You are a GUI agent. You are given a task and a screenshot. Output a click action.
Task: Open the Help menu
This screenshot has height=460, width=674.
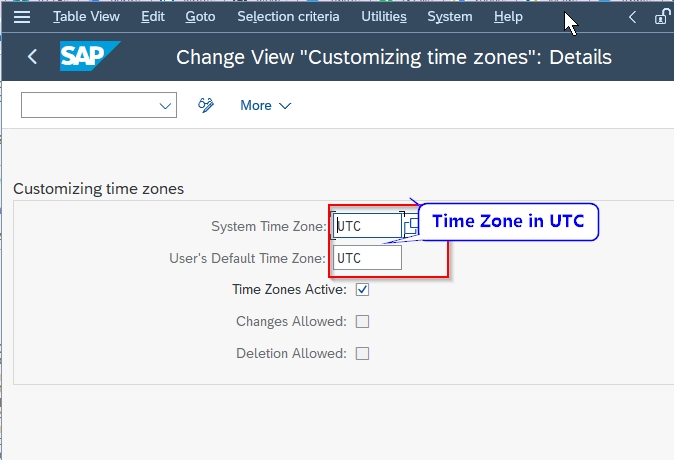pyautogui.click(x=508, y=17)
